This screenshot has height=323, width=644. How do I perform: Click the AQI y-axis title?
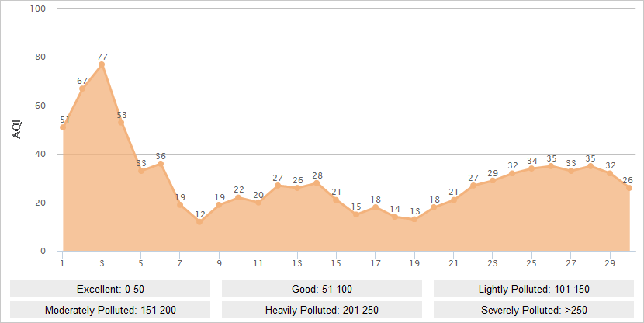[17, 130]
